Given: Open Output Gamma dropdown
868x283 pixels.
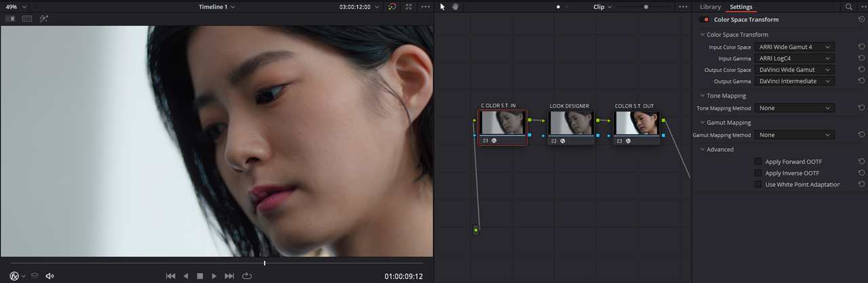Looking at the screenshot, I should pyautogui.click(x=795, y=81).
